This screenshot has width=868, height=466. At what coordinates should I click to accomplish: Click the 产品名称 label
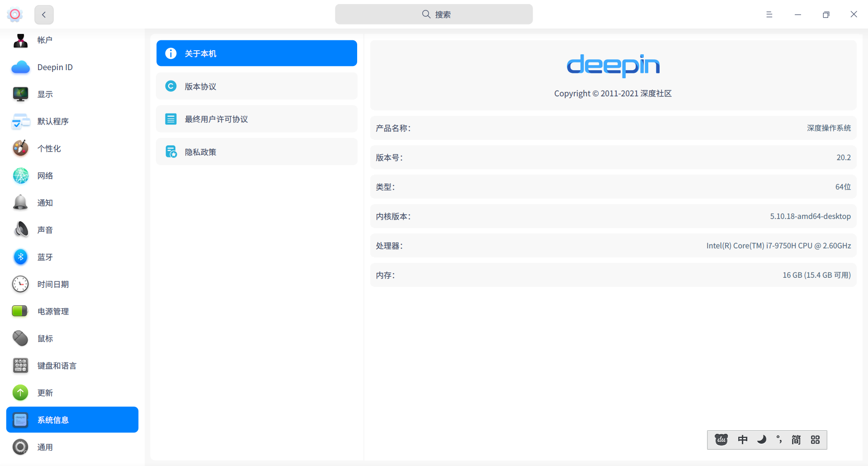tap(393, 128)
